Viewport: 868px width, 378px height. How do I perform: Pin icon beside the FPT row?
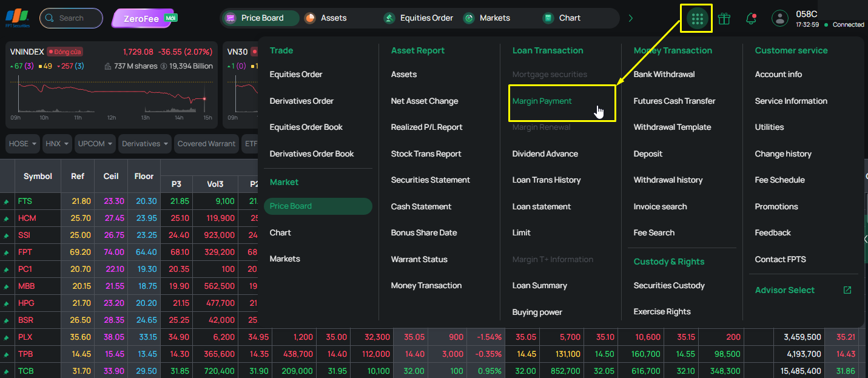click(7, 252)
